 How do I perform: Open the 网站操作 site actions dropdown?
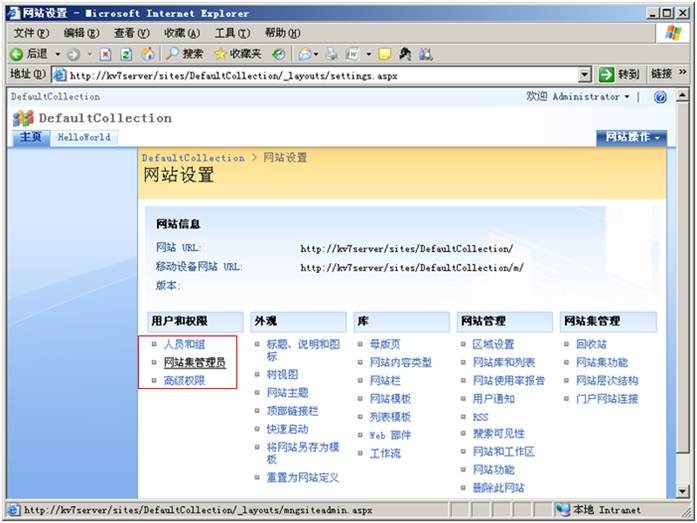coord(631,138)
